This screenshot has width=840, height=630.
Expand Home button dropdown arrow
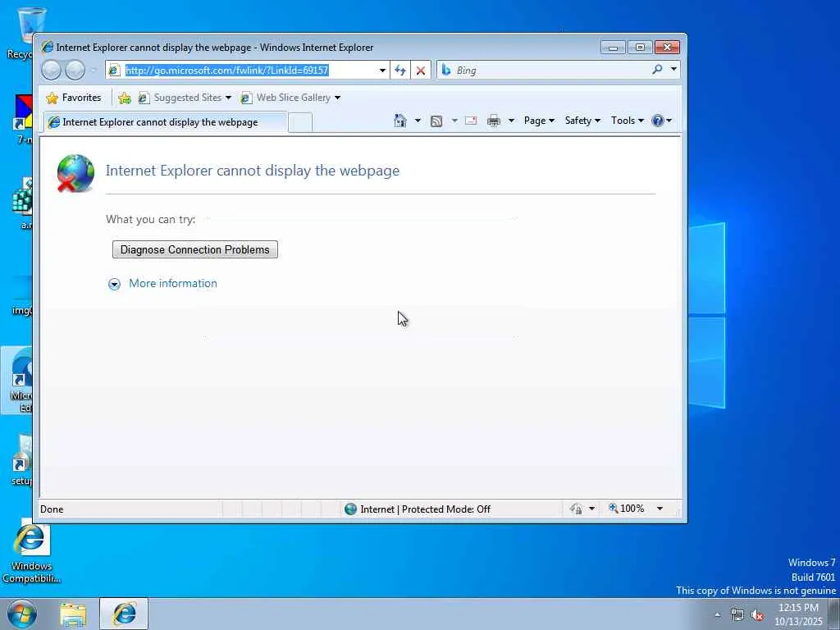[x=418, y=121]
